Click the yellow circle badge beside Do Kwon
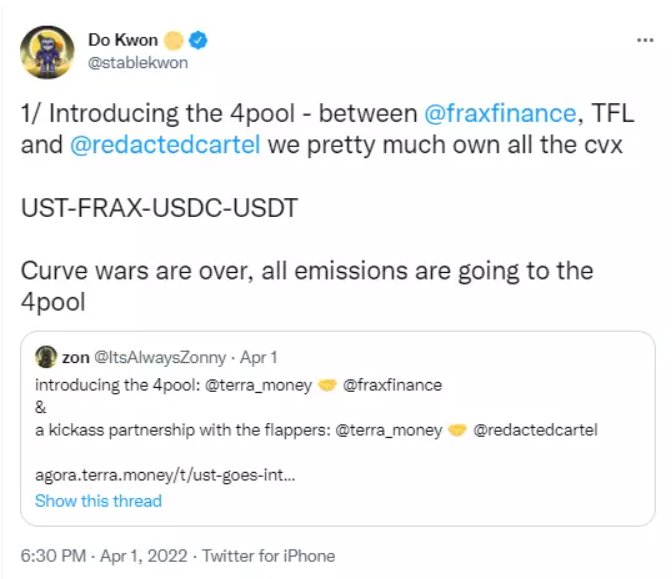The image size is (672, 579). tap(174, 41)
